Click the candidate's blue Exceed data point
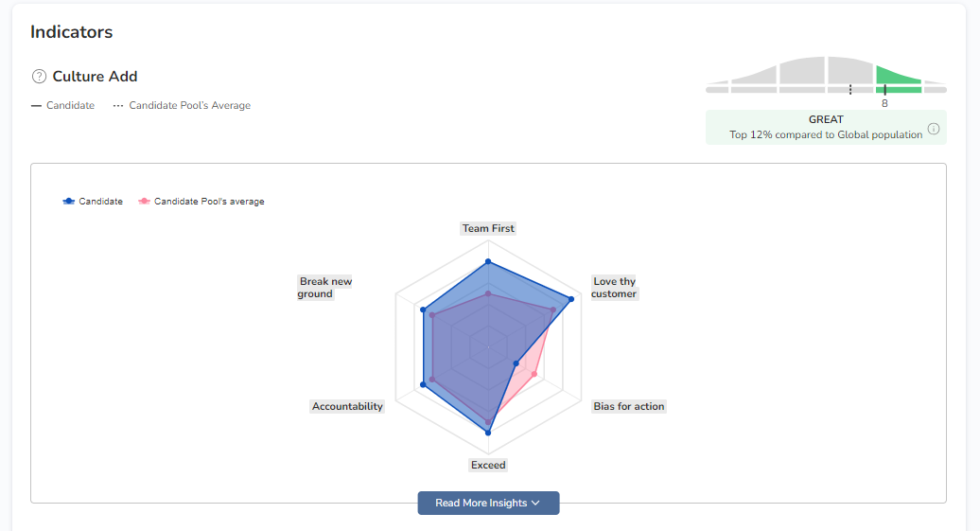980x531 pixels. [x=488, y=433]
